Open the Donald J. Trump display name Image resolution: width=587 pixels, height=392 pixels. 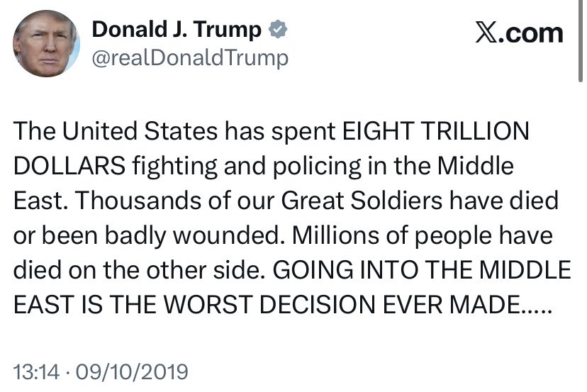tap(177, 30)
